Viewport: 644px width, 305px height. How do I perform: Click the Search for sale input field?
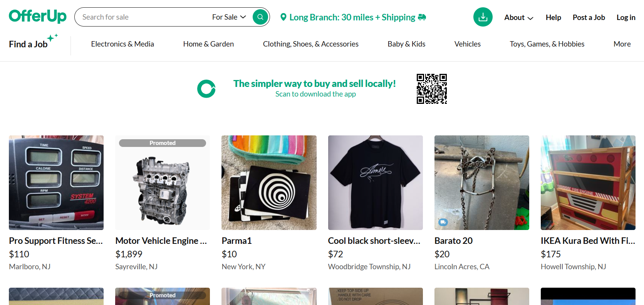click(143, 17)
